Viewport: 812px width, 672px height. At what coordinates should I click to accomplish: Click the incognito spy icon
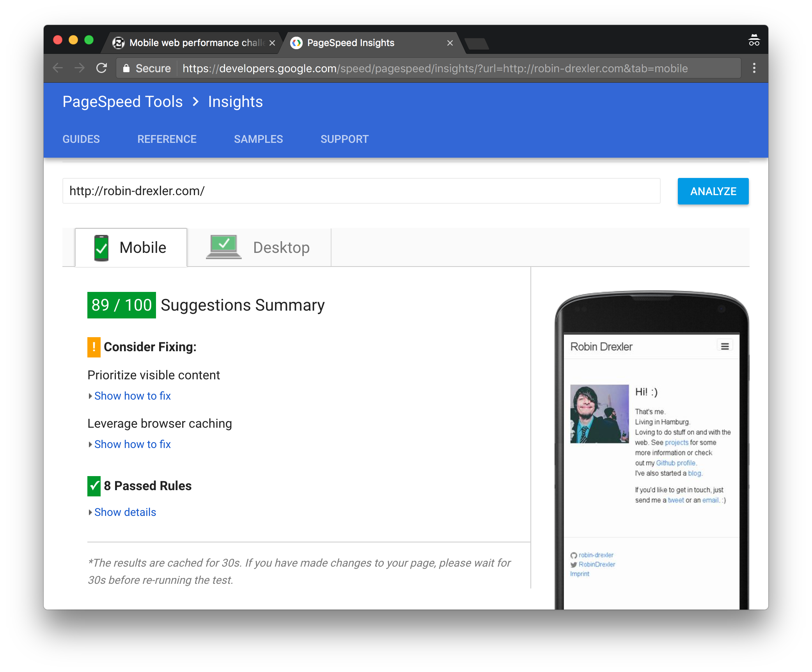click(x=754, y=41)
